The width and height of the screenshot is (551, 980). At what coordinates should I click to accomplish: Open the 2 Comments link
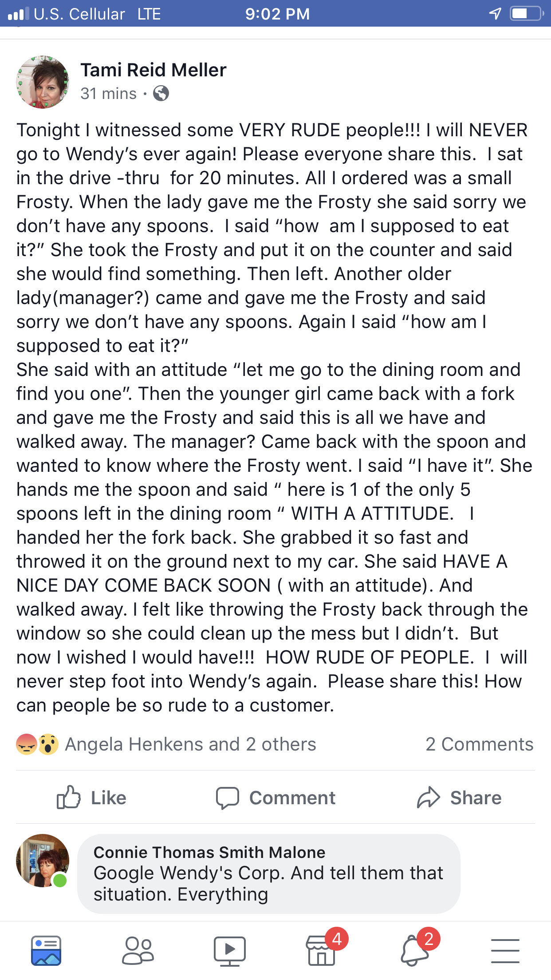(x=480, y=744)
